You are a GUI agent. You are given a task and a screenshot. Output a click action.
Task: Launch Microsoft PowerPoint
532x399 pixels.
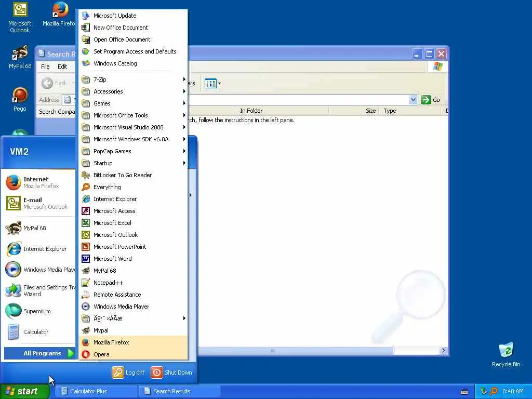pos(133,247)
